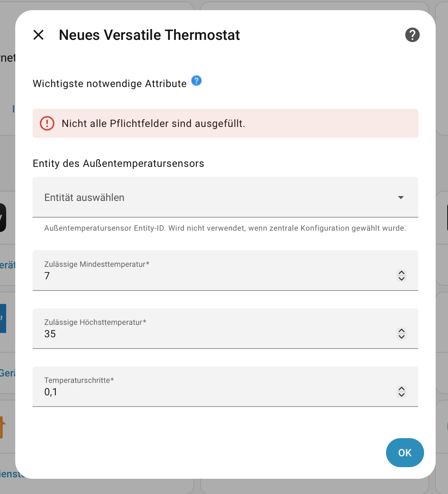Decrease Zulässige Höchsttemperatur with the down arrow

pyautogui.click(x=402, y=337)
